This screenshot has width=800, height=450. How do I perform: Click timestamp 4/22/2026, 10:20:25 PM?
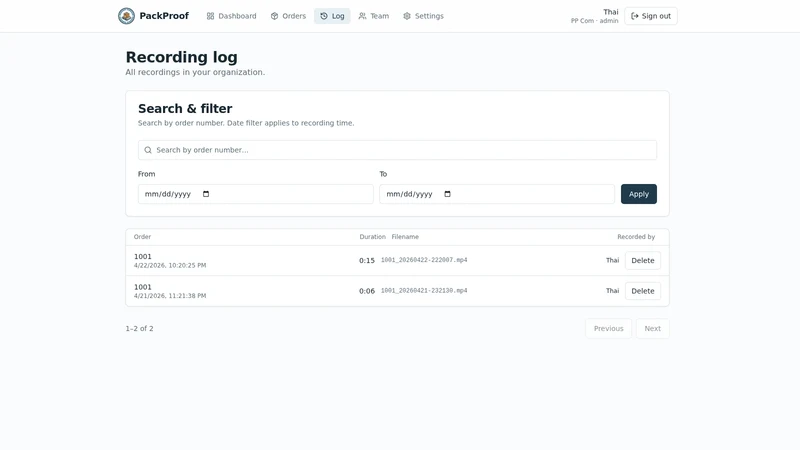pyautogui.click(x=170, y=265)
